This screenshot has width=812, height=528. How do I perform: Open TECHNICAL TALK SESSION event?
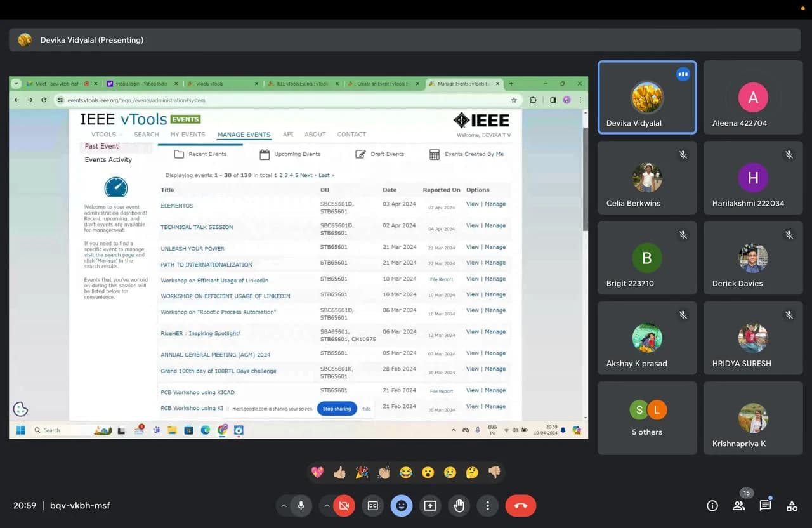click(197, 227)
